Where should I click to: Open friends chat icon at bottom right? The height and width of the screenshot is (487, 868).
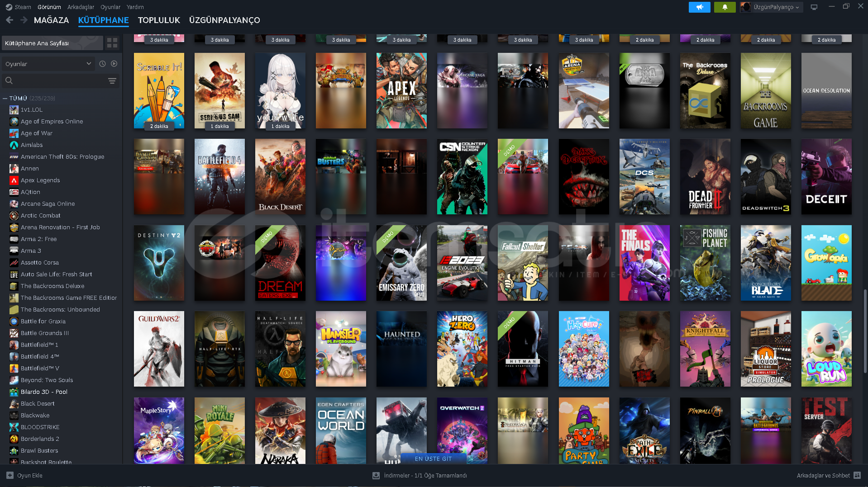tap(857, 475)
